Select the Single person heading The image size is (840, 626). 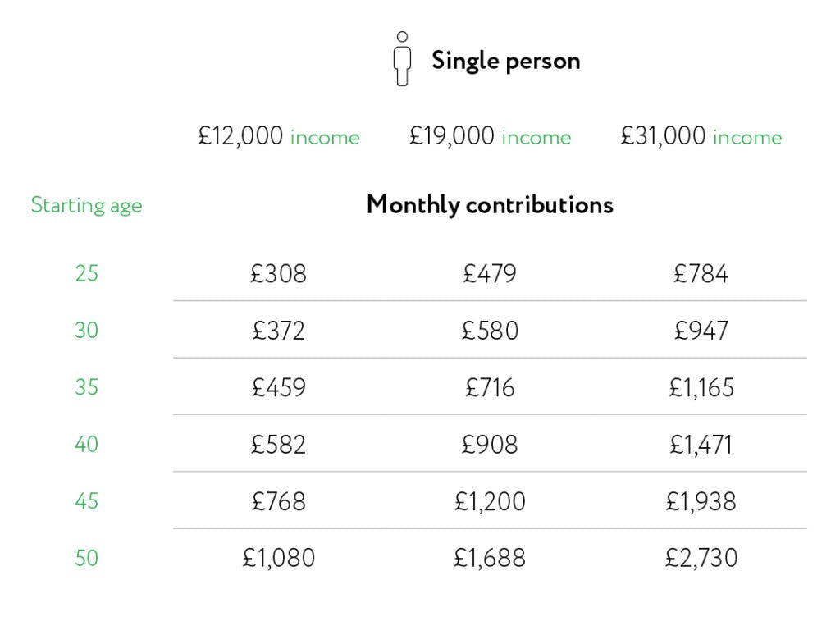pyautogui.click(x=505, y=61)
